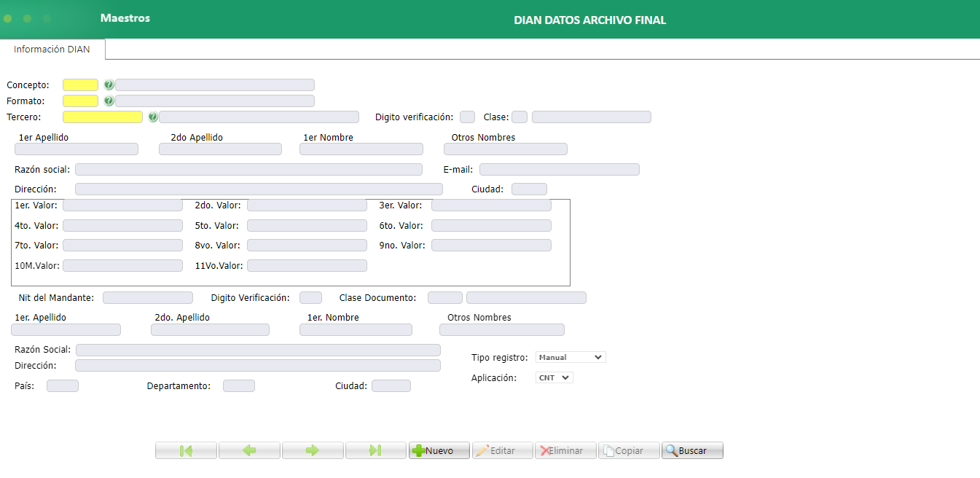980x478 pixels.
Task: Click the 9no. Valor field
Action: coord(491,246)
